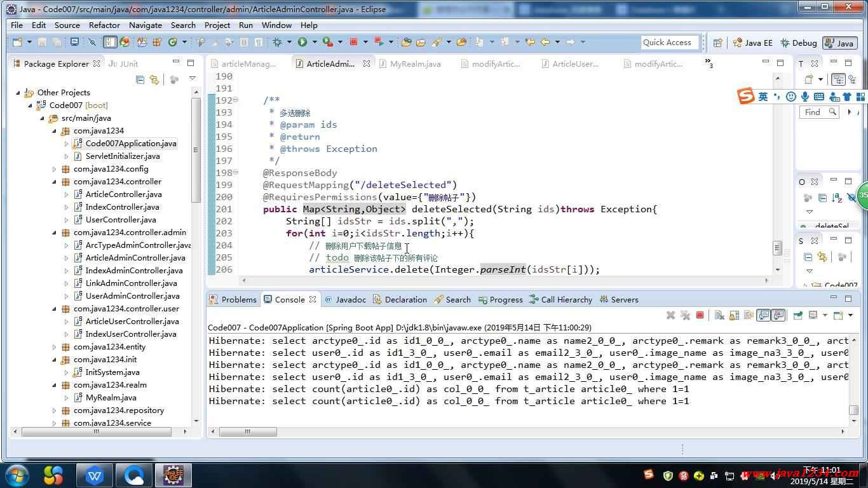868x488 pixels.
Task: Collapse All in Package Explorer toolbar
Action: tap(140, 79)
